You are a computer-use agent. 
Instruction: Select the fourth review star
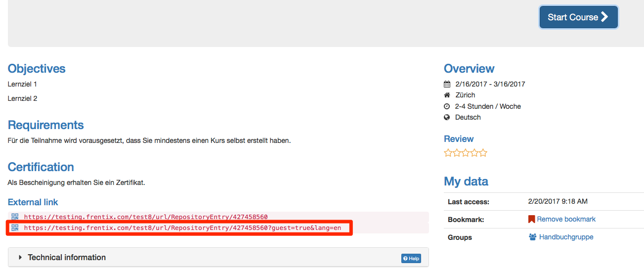pos(474,153)
